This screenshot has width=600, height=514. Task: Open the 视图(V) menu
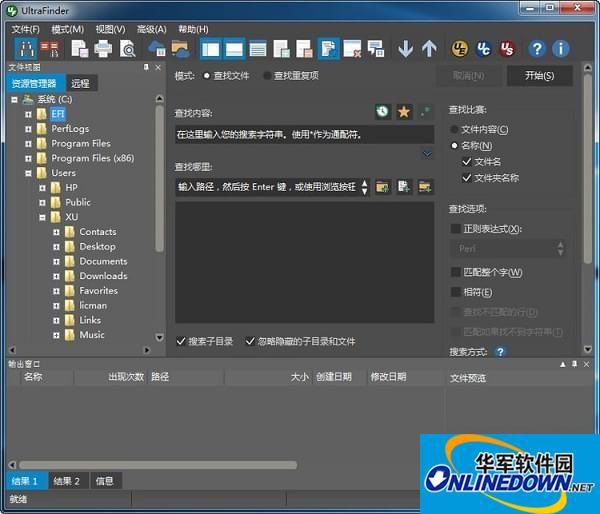click(x=110, y=29)
